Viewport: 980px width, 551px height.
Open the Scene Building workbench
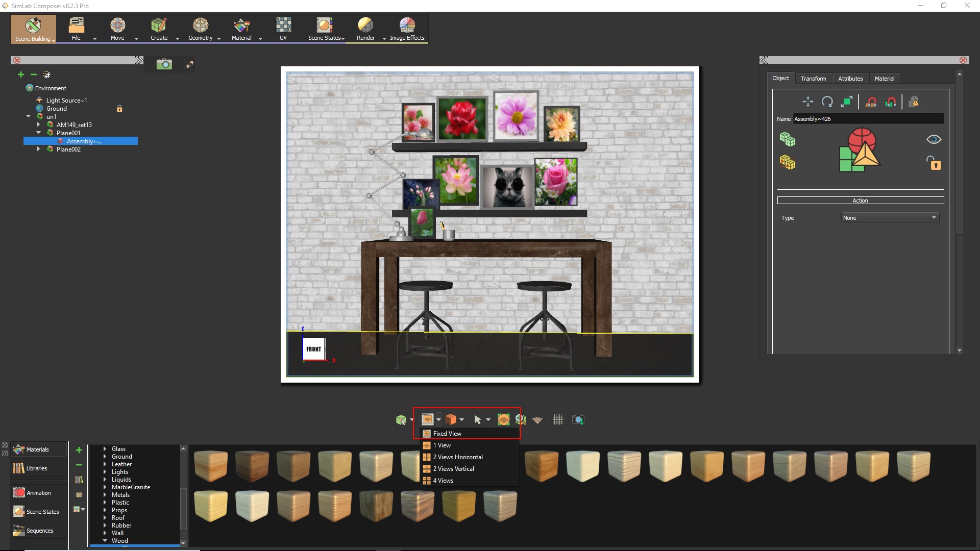point(33,29)
